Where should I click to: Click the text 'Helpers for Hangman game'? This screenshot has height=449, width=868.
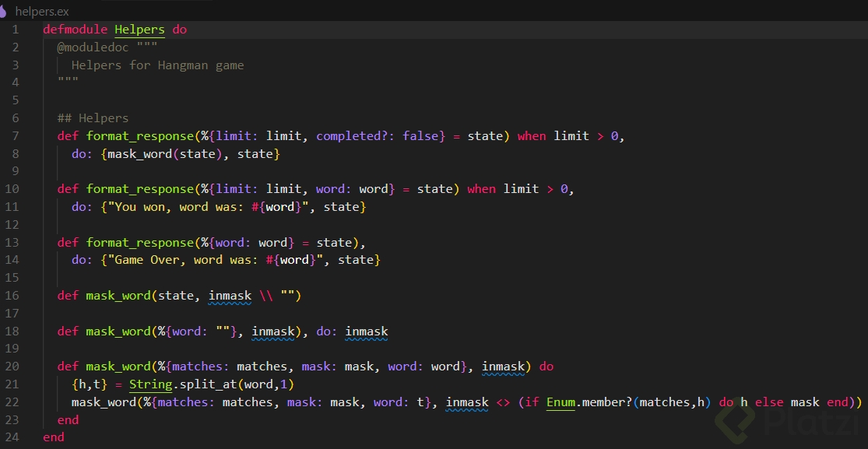click(x=158, y=65)
